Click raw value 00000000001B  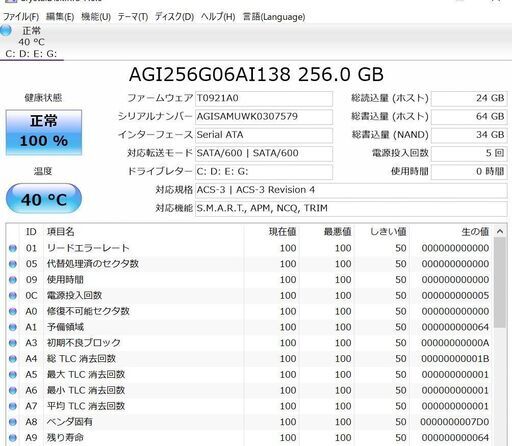[x=455, y=359]
